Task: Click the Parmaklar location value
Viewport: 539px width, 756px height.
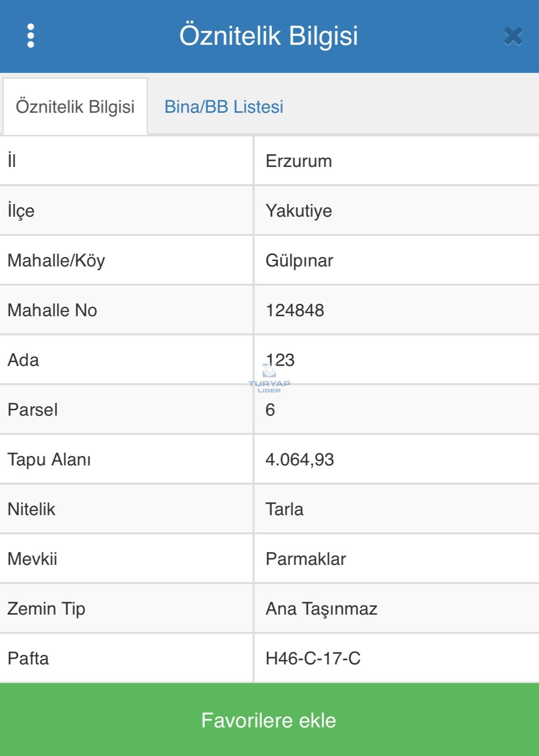Action: pos(305,559)
